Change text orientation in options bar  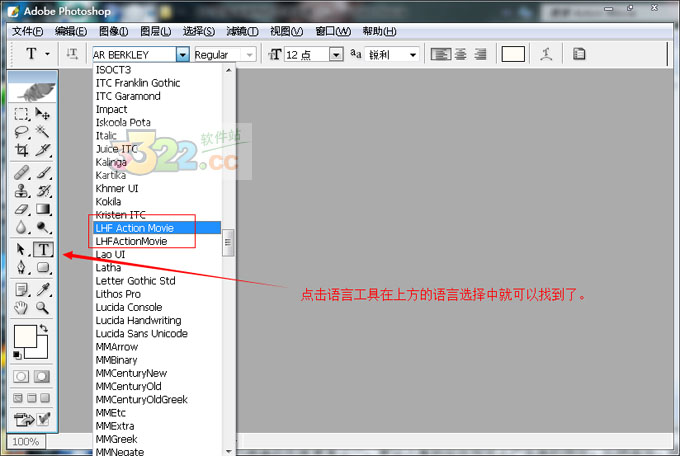(x=72, y=54)
